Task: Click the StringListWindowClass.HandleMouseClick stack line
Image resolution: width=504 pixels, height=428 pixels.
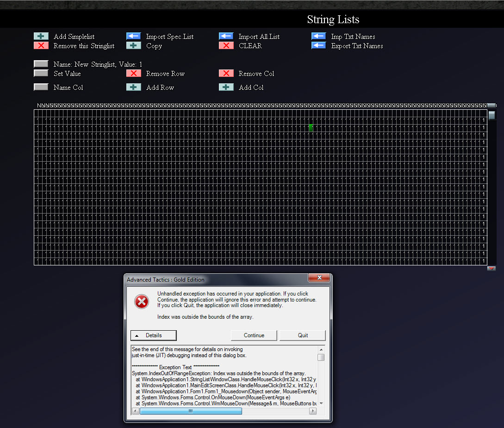Action: coord(226,379)
